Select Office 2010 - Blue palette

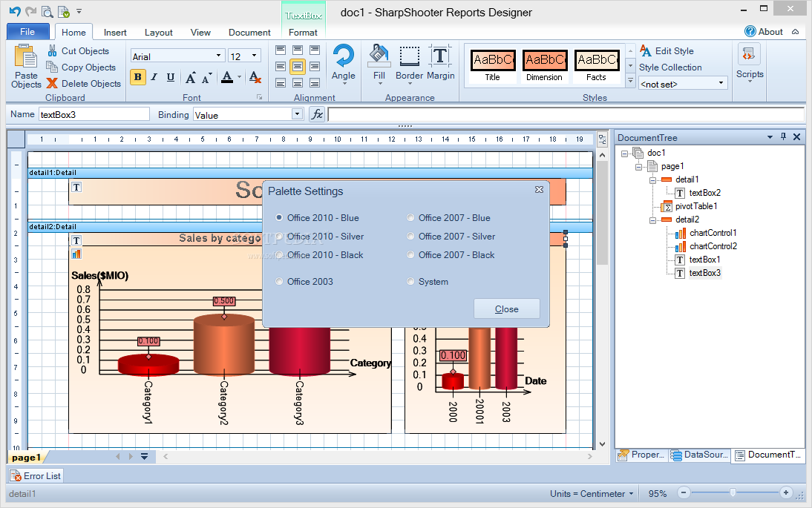pyautogui.click(x=279, y=218)
